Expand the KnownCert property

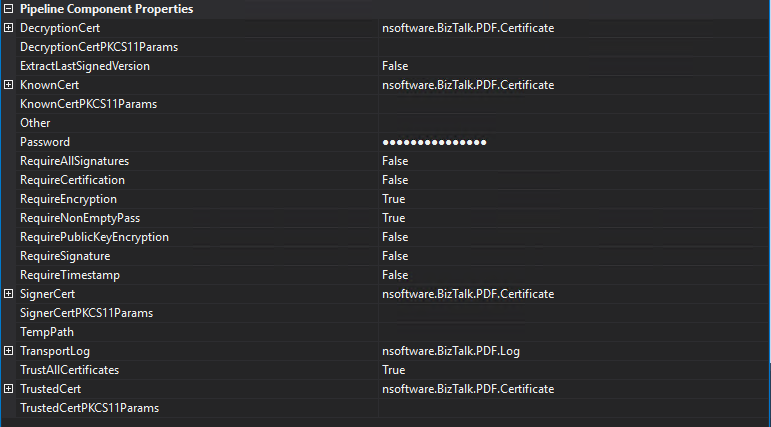tap(8, 85)
